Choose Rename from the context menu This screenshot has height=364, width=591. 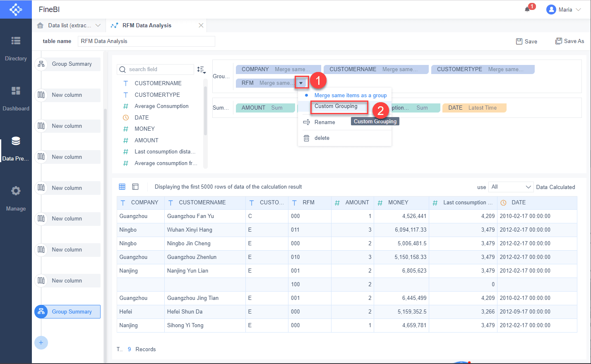click(345, 122)
